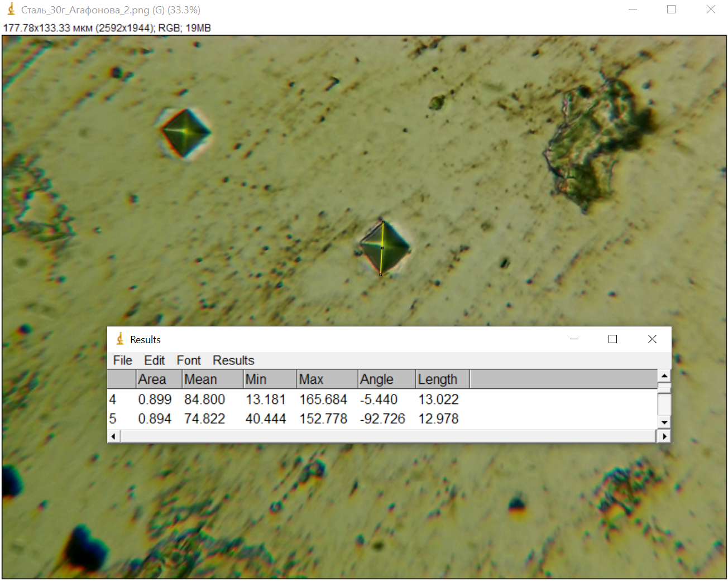Viewport: 728px width, 582px height.
Task: Click the Length value 13.022
Action: coord(438,400)
